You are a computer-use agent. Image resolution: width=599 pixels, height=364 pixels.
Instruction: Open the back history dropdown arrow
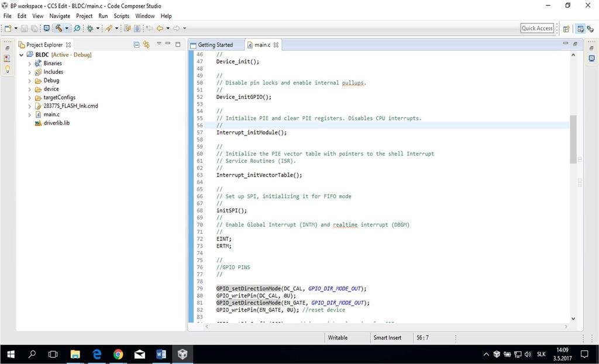(x=168, y=28)
